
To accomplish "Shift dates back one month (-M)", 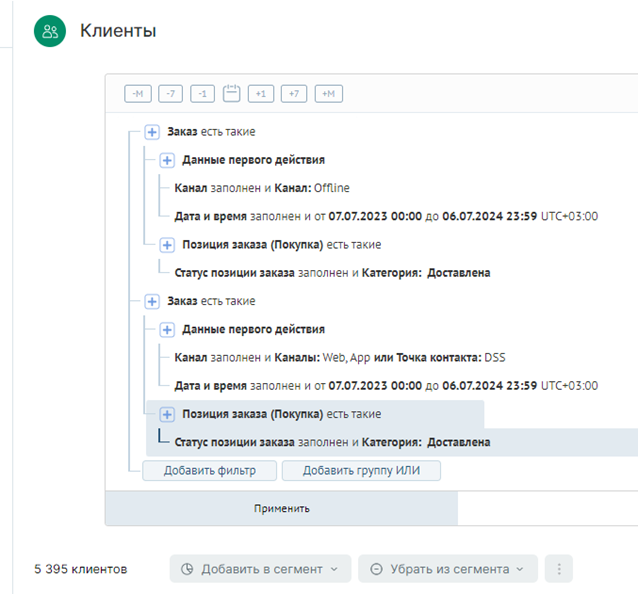I will (x=138, y=93).
